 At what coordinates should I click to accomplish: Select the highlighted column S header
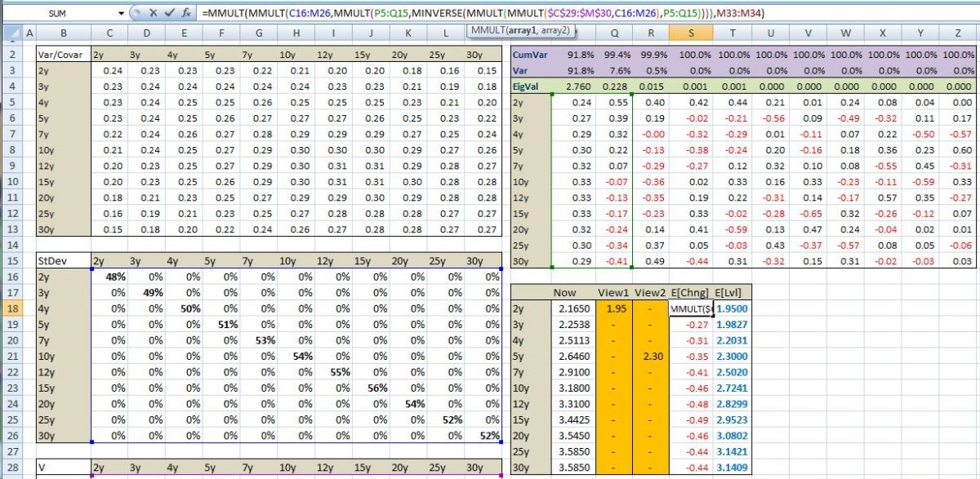point(690,34)
